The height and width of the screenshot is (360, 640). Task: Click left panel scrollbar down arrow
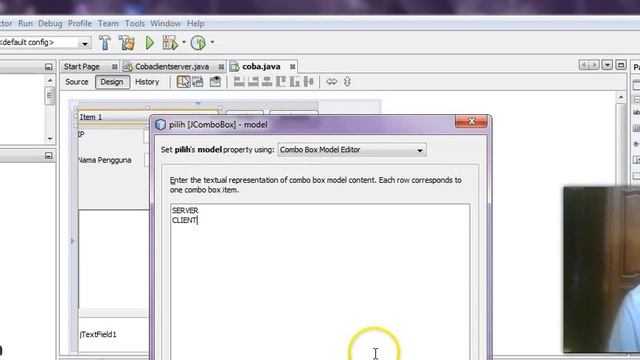(x=50, y=139)
